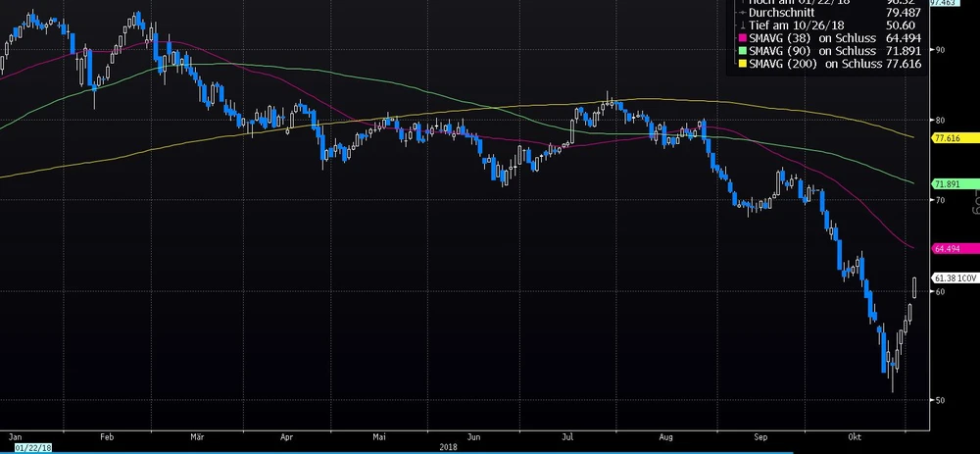Click the pink SMAVG (38) legend swatch
The width and height of the screenshot is (980, 454).
[742, 37]
